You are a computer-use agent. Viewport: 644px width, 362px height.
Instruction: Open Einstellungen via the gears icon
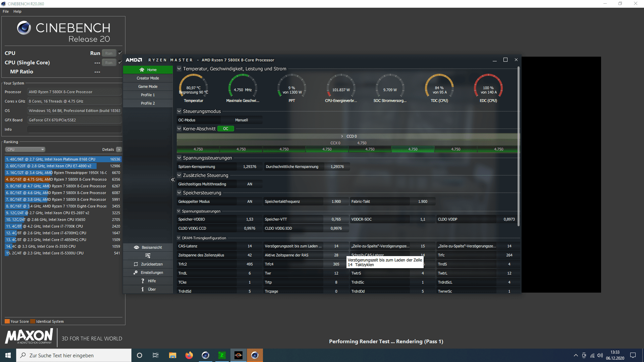click(x=136, y=273)
